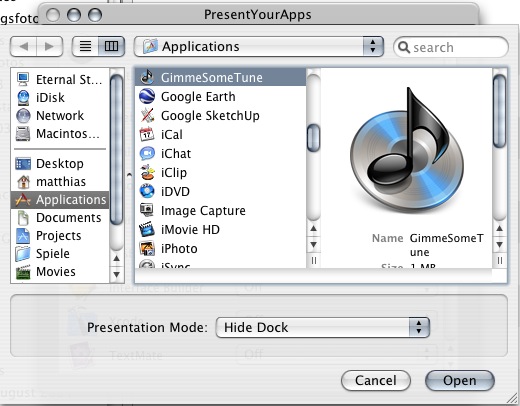The width and height of the screenshot is (520, 406).
Task: Click sidebar scrollbar down arrow
Action: click(116, 274)
